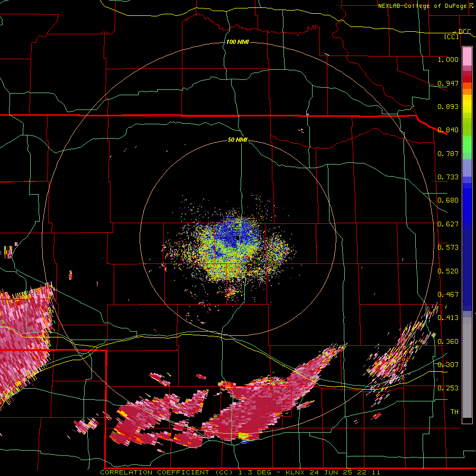Click the 0.947 scale value
The height and width of the screenshot is (476, 476).
[x=448, y=83]
